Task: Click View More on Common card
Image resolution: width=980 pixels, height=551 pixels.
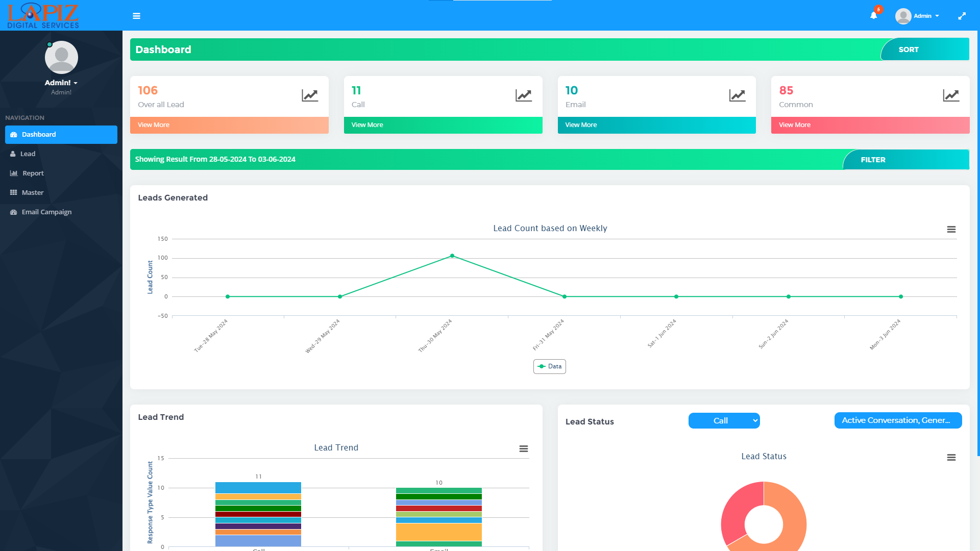Action: coord(870,125)
